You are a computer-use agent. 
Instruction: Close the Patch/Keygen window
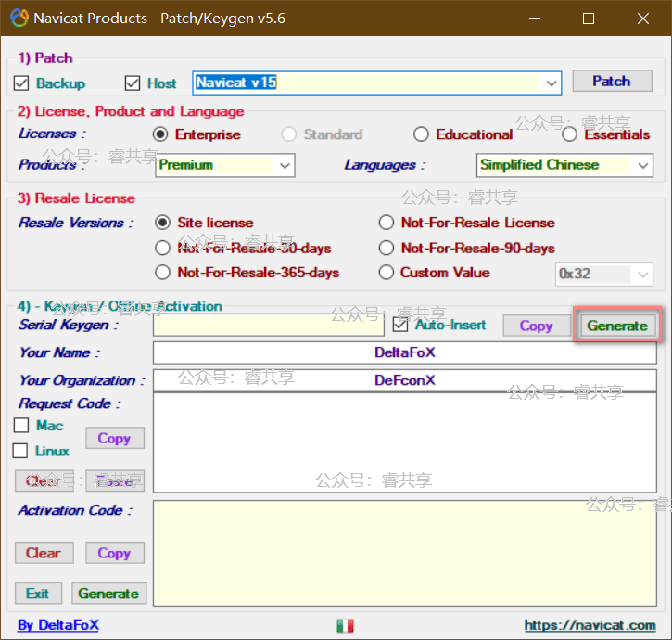pos(643,19)
